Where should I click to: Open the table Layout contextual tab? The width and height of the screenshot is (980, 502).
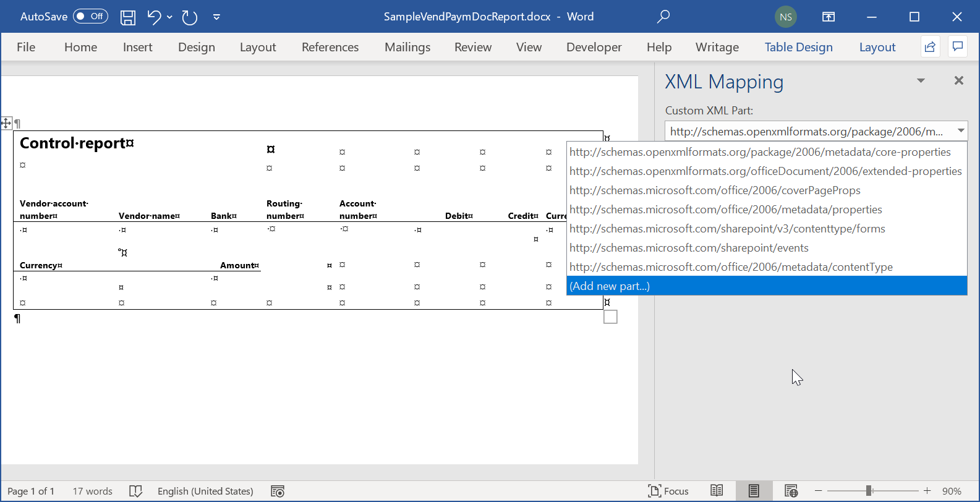pos(877,47)
